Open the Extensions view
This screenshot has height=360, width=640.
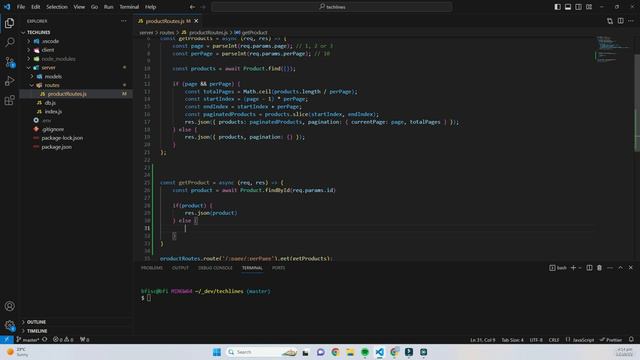[9, 100]
